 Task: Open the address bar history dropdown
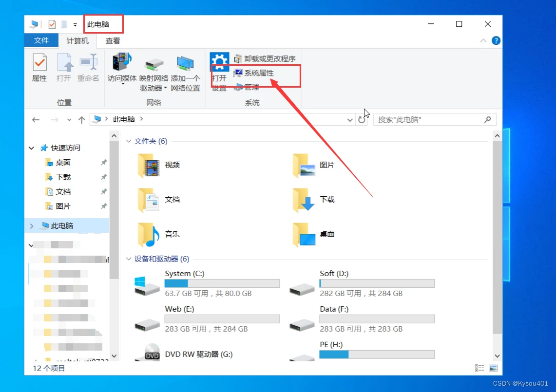click(x=349, y=120)
